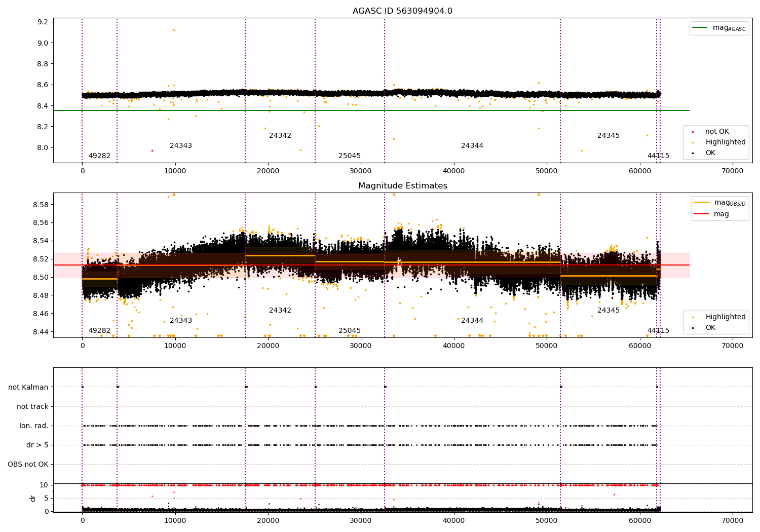The width and height of the screenshot is (760, 532).
Task: Click the "dr" axis label
Action: point(33,498)
